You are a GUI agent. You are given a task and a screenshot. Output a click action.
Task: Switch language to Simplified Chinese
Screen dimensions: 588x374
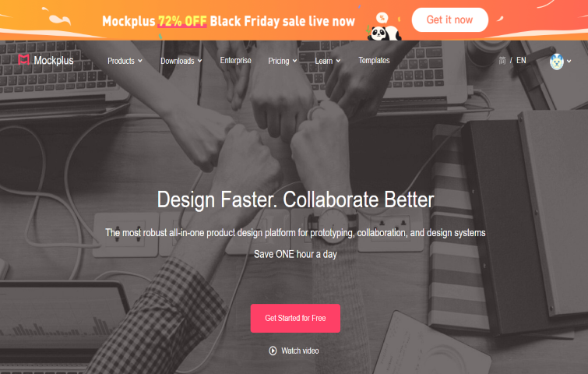[x=502, y=61]
